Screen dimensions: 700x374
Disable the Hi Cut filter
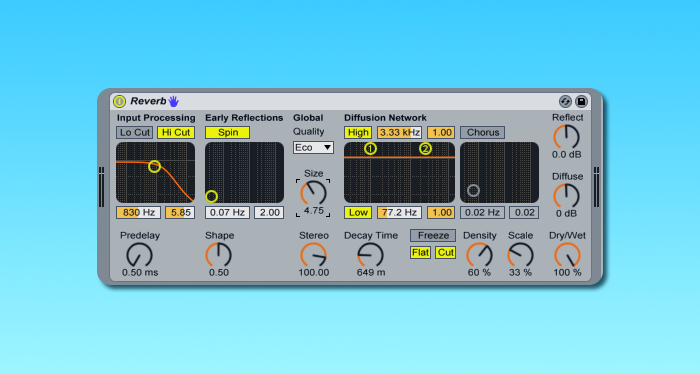pos(176,133)
